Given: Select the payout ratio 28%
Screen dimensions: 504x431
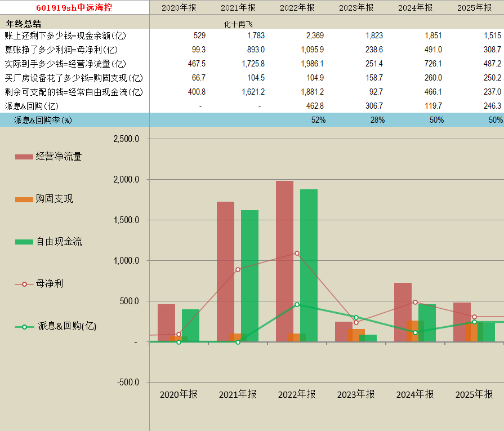Looking at the screenshot, I should (x=378, y=120).
